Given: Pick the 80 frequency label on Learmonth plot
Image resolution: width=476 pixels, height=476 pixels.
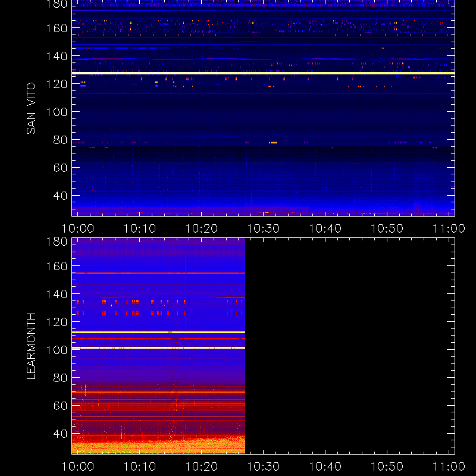Looking at the screenshot, I should (60, 378).
